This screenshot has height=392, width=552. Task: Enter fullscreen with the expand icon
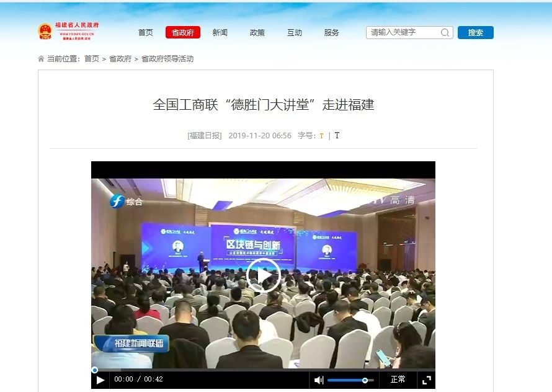[426, 380]
